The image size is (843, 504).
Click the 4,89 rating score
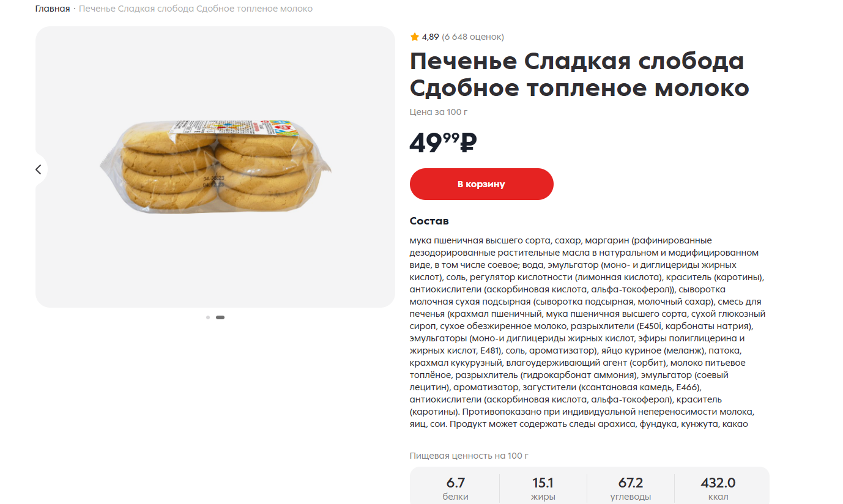431,37
